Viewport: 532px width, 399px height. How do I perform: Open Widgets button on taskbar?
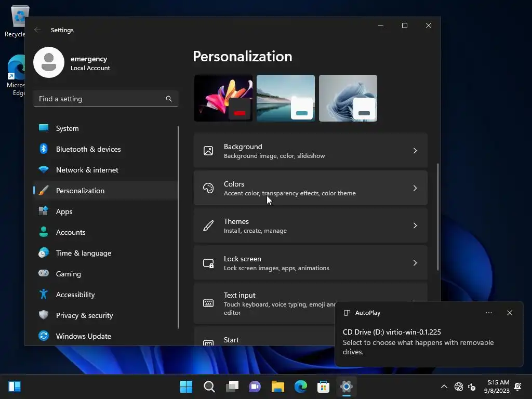(x=15, y=387)
